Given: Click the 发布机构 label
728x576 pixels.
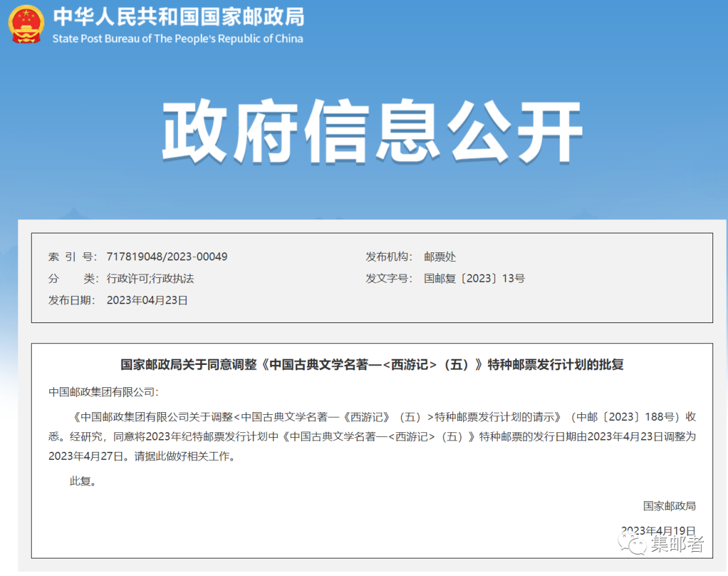Looking at the screenshot, I should point(389,256).
